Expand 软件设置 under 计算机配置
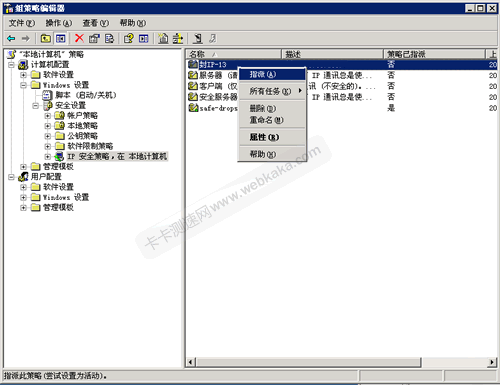Viewport: 500px width, 385px height. click(x=23, y=75)
